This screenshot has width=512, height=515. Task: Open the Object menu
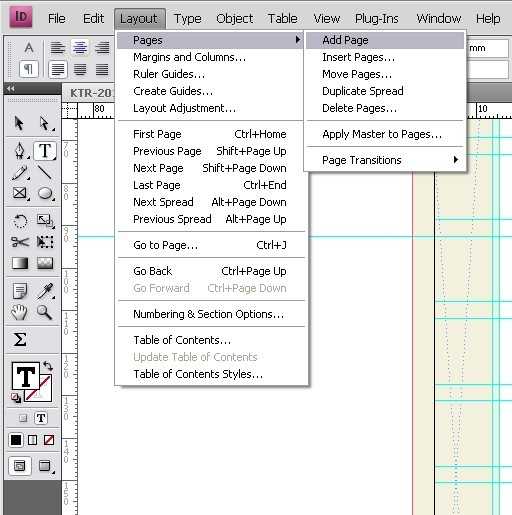tap(234, 19)
